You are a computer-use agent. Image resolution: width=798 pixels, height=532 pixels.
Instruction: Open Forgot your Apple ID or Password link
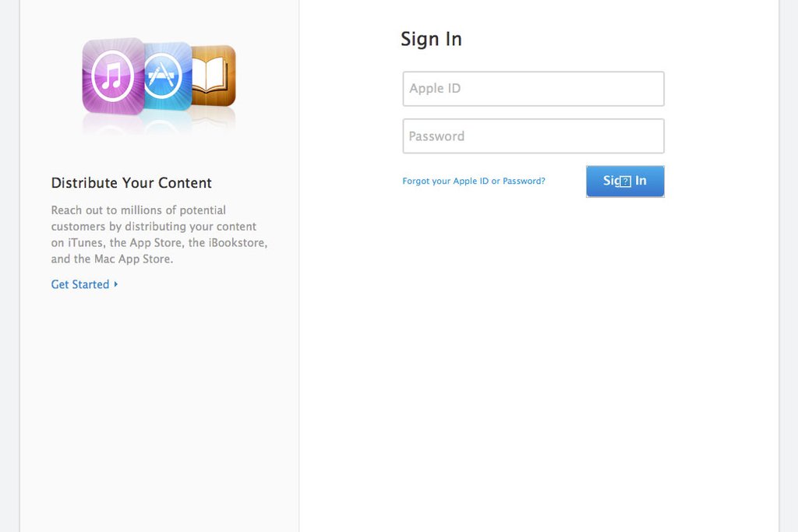click(473, 181)
